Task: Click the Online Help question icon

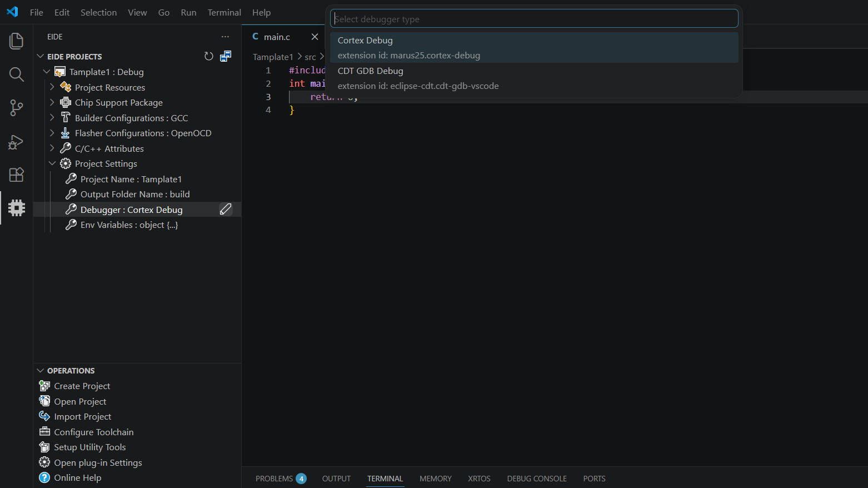Action: [x=44, y=477]
